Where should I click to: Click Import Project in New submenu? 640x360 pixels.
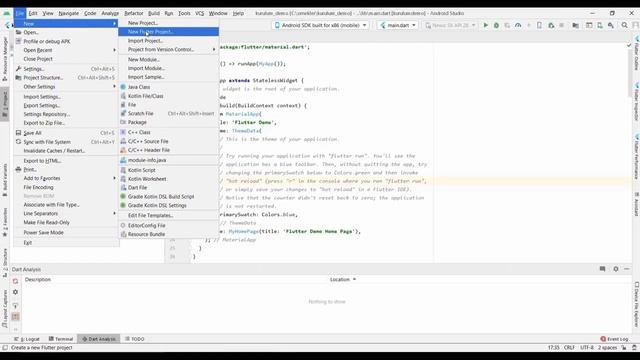click(x=169, y=41)
